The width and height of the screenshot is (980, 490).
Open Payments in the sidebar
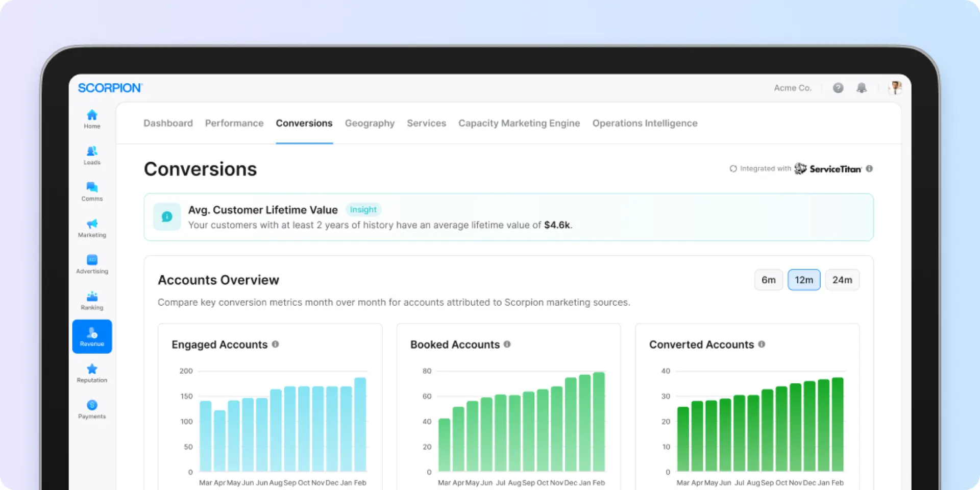(x=92, y=409)
